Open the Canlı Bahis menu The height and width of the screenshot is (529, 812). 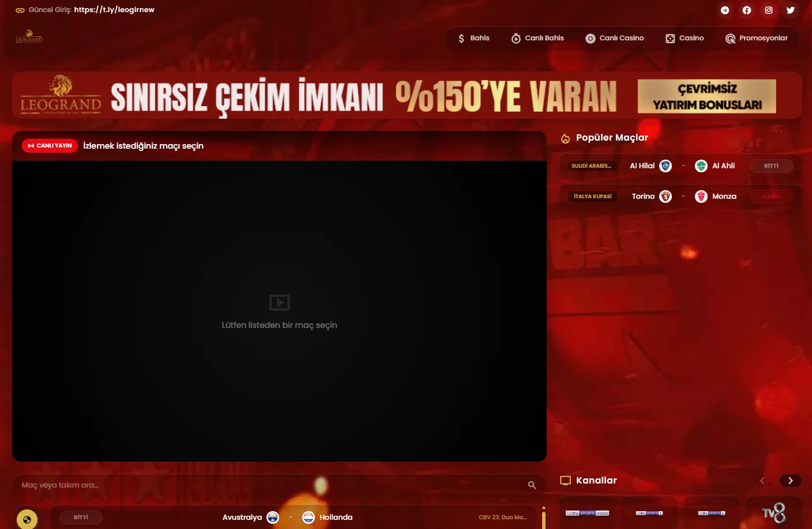(537, 38)
